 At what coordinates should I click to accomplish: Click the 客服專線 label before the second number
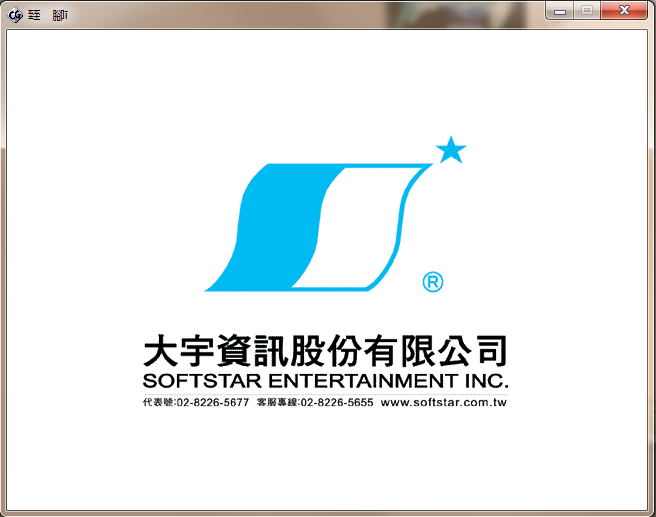point(278,403)
